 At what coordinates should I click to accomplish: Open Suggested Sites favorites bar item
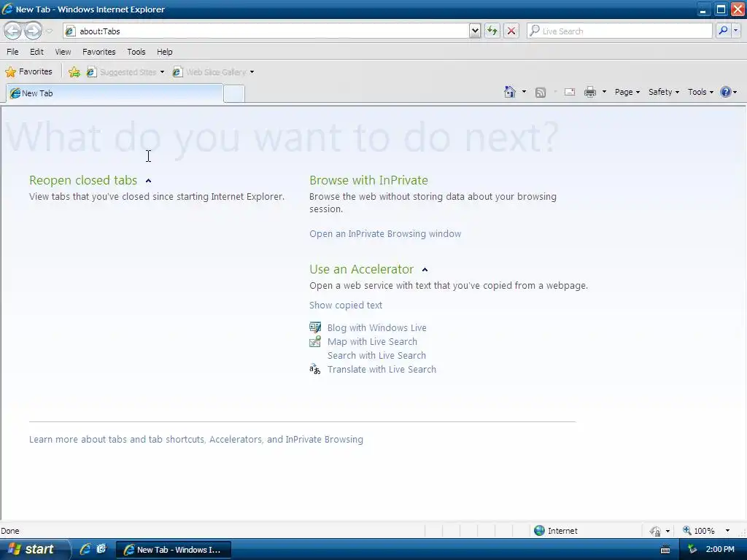(x=125, y=72)
